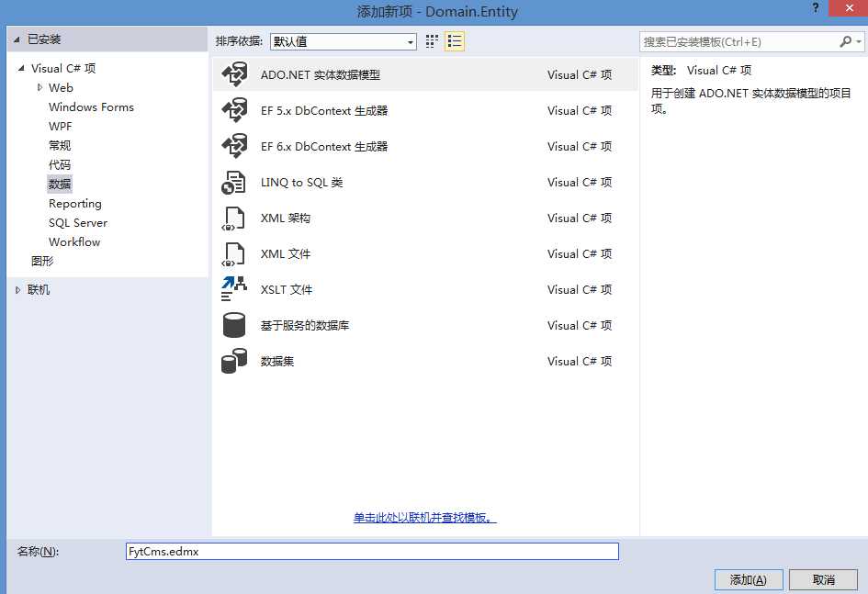
Task: Click the 添加(A) button
Action: click(x=749, y=579)
